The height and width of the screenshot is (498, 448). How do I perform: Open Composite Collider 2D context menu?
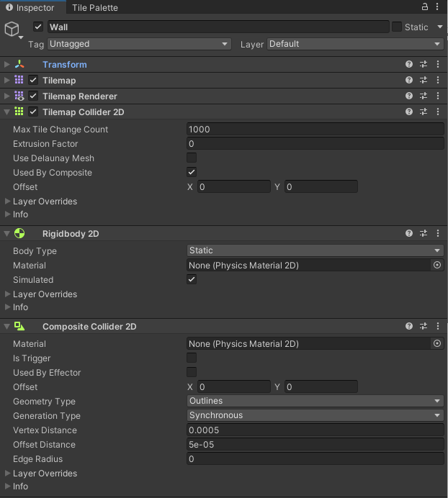[438, 326]
